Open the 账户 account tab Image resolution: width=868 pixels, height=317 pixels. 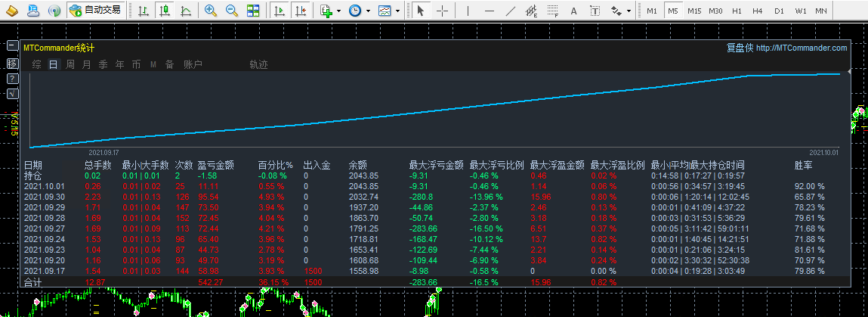193,65
